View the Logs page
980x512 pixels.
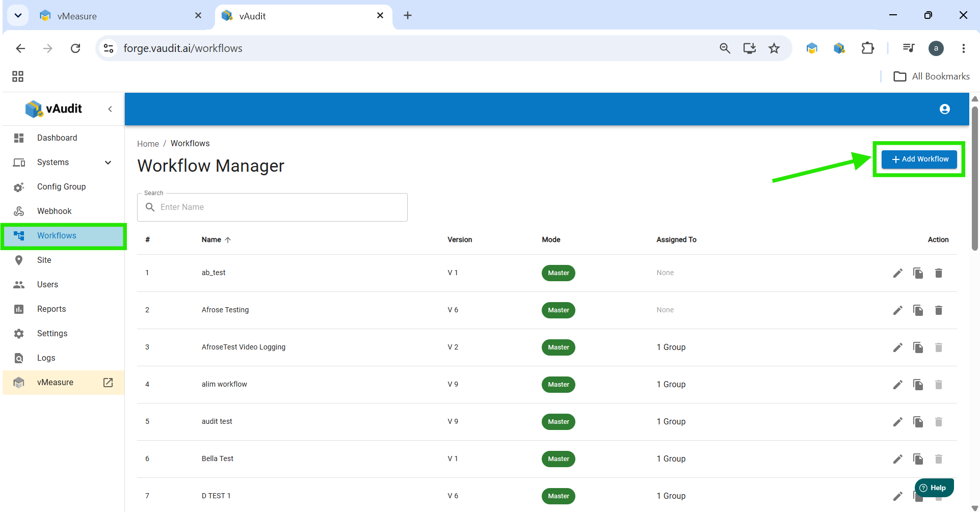coord(63,358)
